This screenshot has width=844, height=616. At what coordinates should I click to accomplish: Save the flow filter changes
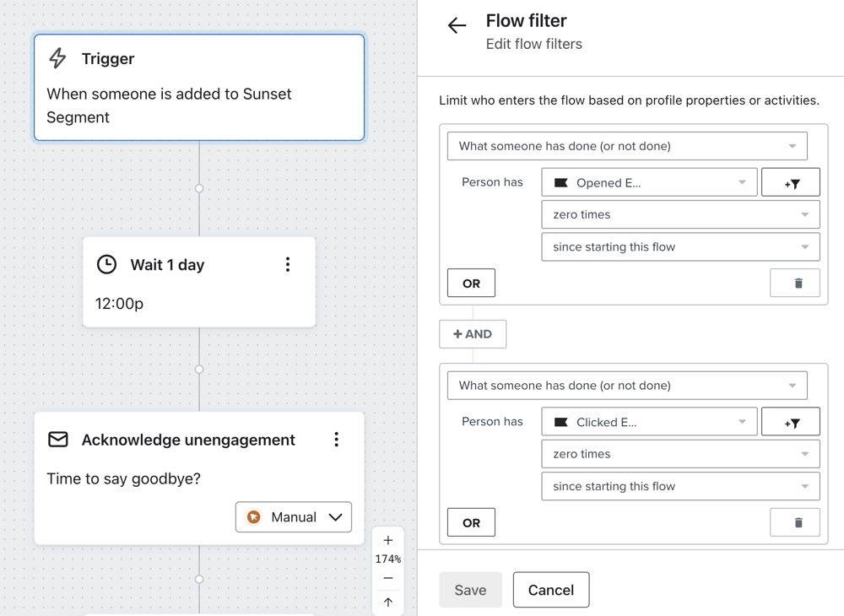(470, 590)
